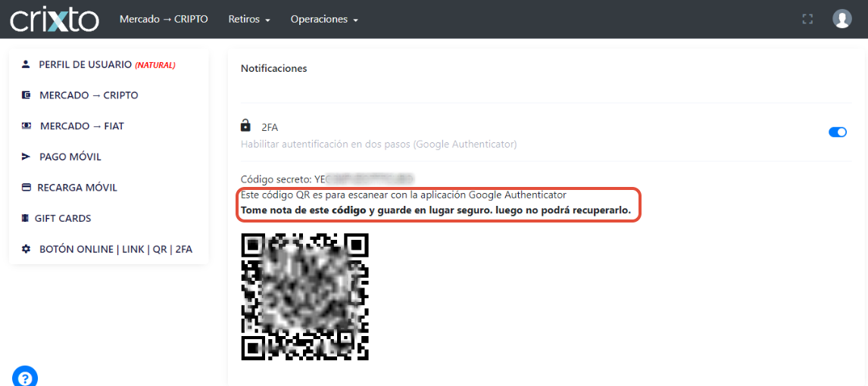This screenshot has height=386, width=868.
Task: Click the send arrow icon beside Pago Móvil
Action: pyautogui.click(x=26, y=157)
